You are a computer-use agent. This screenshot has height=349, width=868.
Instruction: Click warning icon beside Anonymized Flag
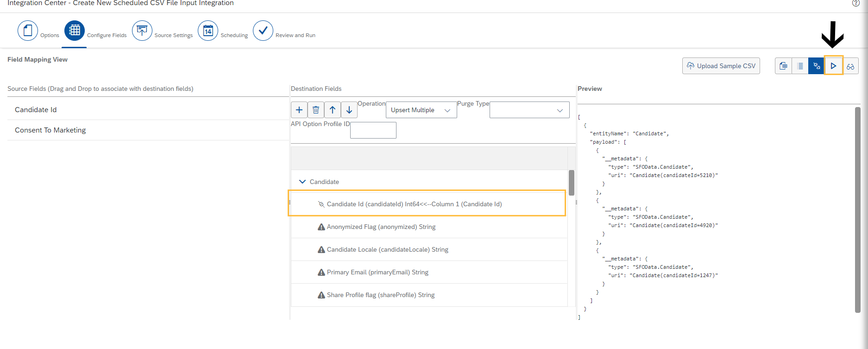(321, 227)
